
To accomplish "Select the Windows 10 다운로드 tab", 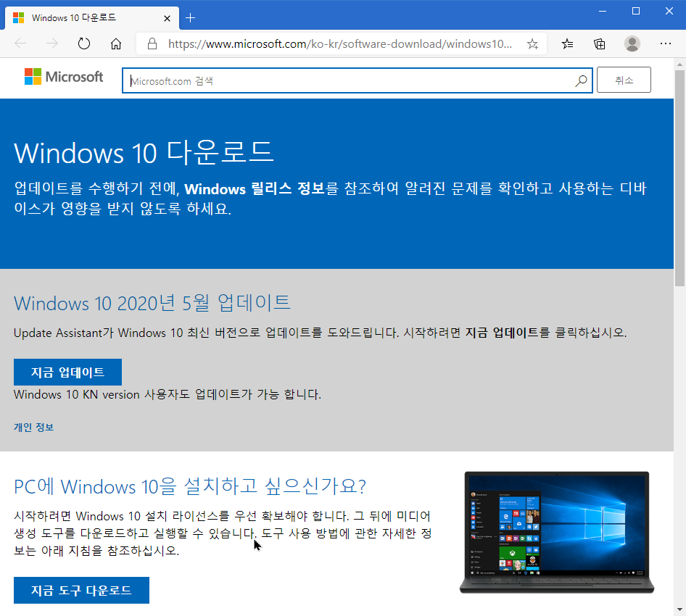I will (x=92, y=18).
